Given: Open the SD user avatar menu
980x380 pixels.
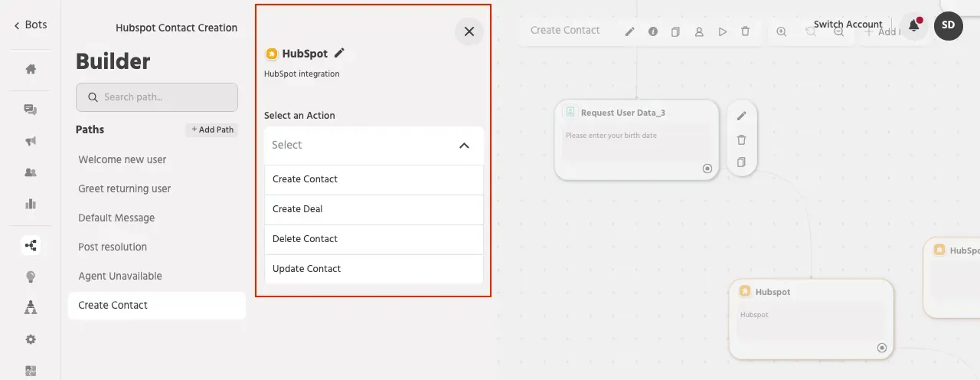Looking at the screenshot, I should click(x=949, y=25).
